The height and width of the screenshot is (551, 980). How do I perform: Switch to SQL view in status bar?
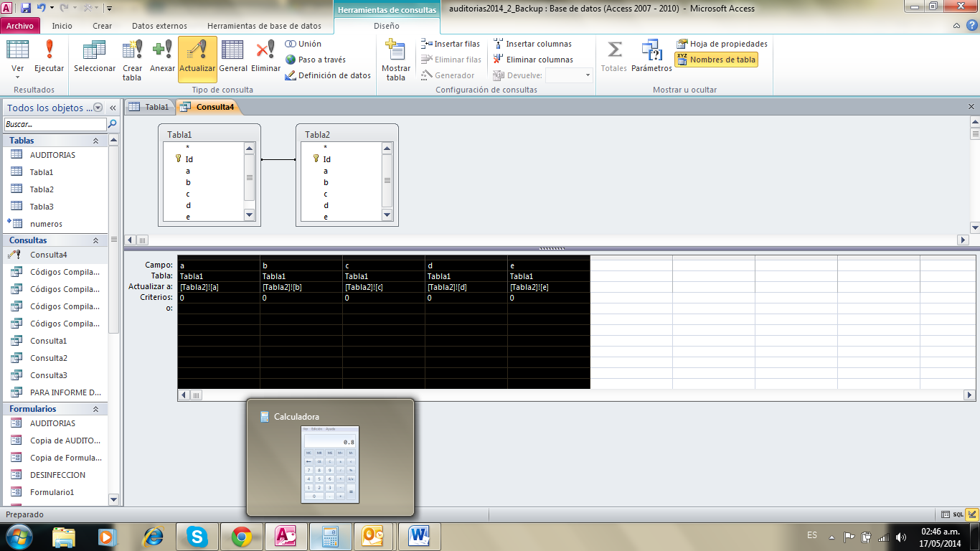(958, 514)
